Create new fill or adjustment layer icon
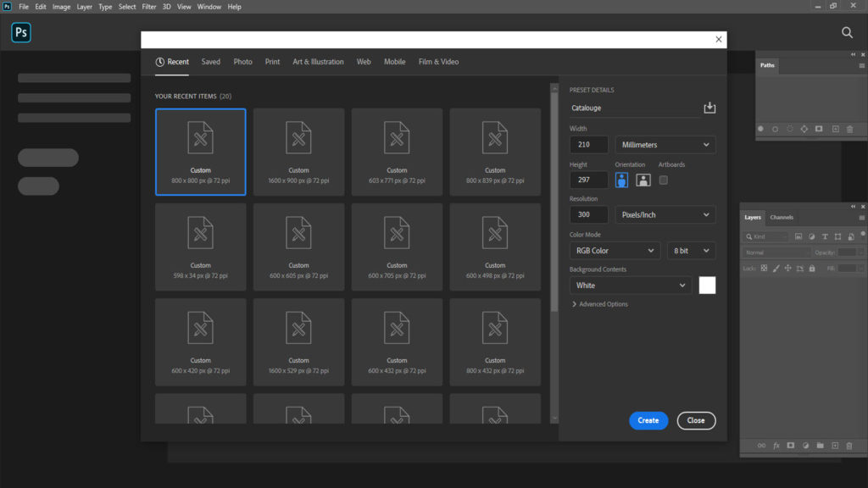The image size is (868, 488). [x=805, y=446]
